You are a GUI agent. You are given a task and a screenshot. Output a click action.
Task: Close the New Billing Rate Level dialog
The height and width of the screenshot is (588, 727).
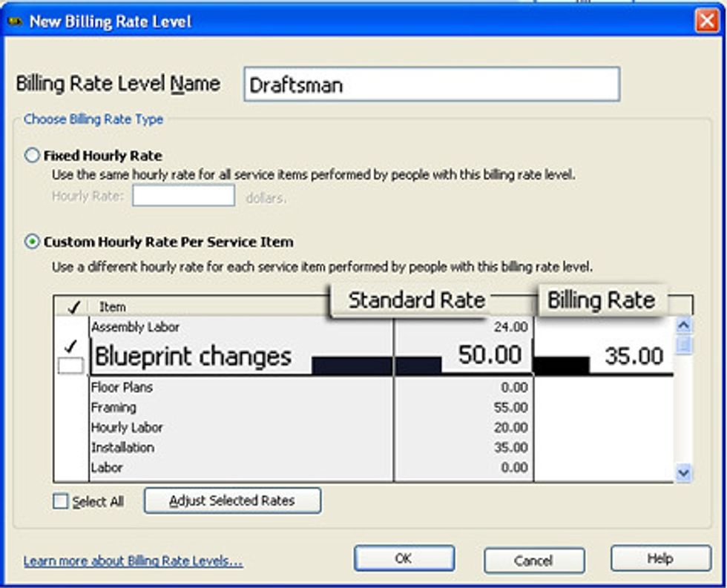(705, 22)
